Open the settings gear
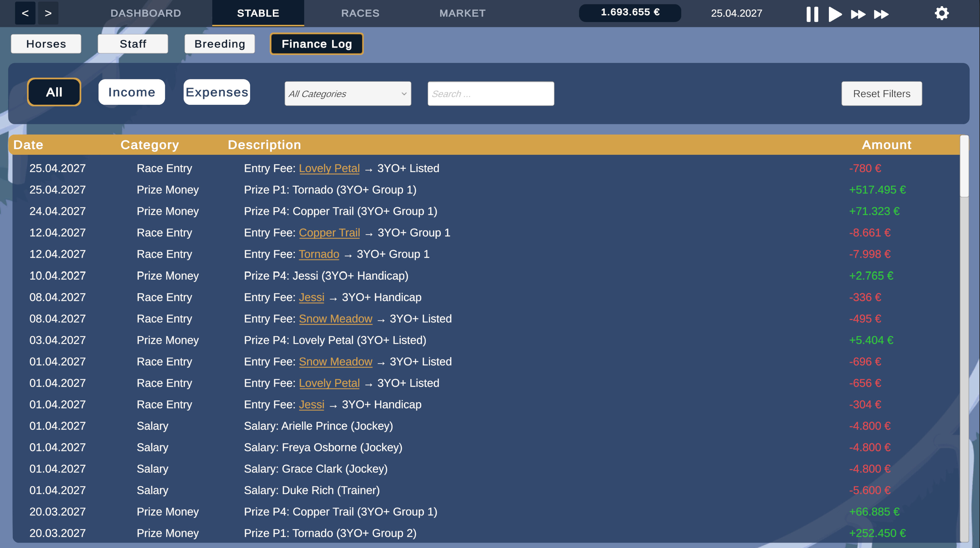The height and width of the screenshot is (548, 980). click(x=942, y=13)
